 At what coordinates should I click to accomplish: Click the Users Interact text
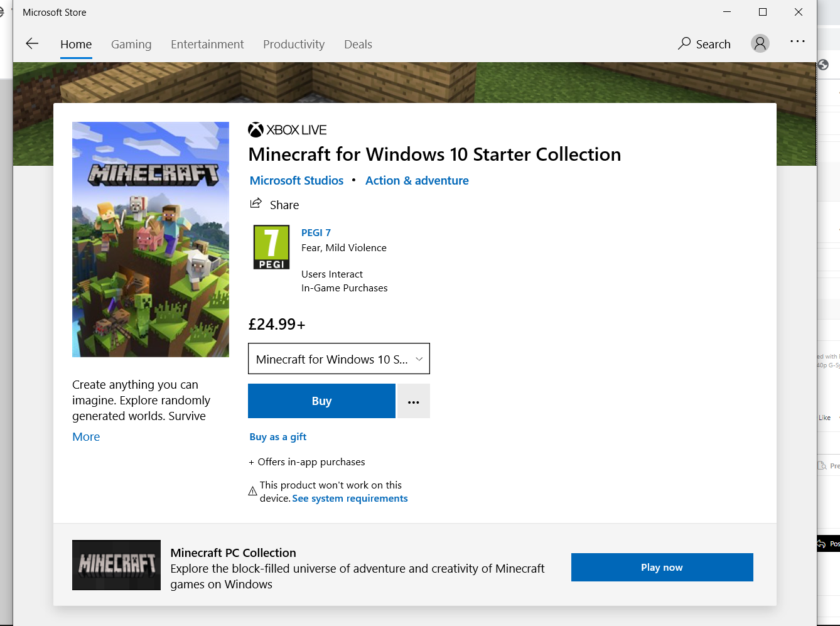coord(332,274)
